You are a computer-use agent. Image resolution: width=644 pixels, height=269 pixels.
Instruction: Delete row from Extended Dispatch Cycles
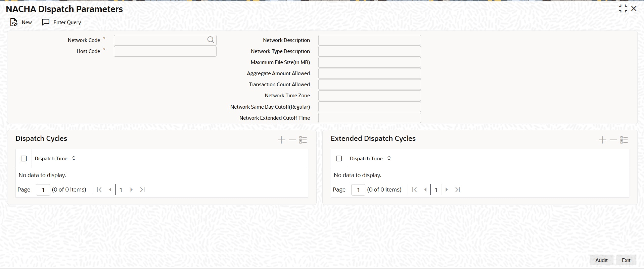(x=613, y=140)
